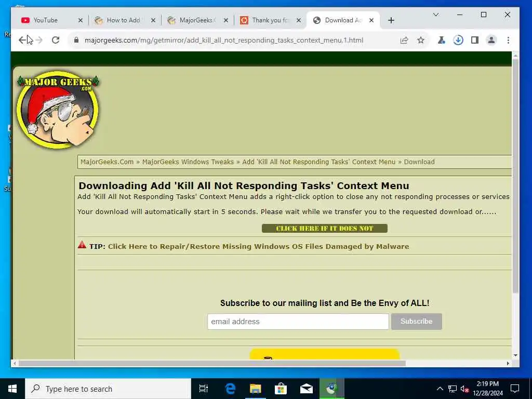This screenshot has height=399, width=532.
Task: Share this page via the share icon
Action: pos(404,40)
